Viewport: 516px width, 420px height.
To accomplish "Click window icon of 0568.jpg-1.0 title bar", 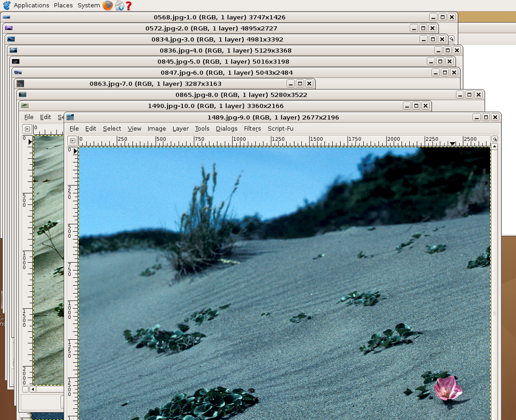I will [x=6, y=17].
